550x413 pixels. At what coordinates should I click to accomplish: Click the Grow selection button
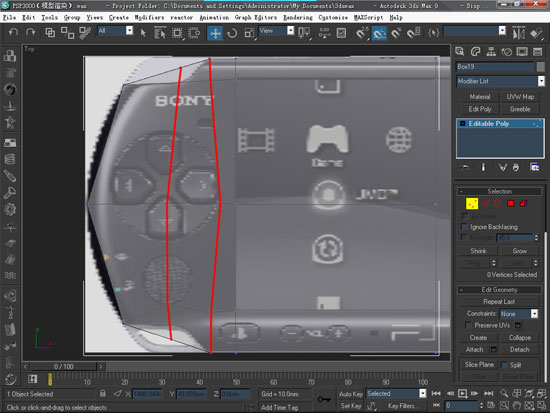click(x=519, y=251)
